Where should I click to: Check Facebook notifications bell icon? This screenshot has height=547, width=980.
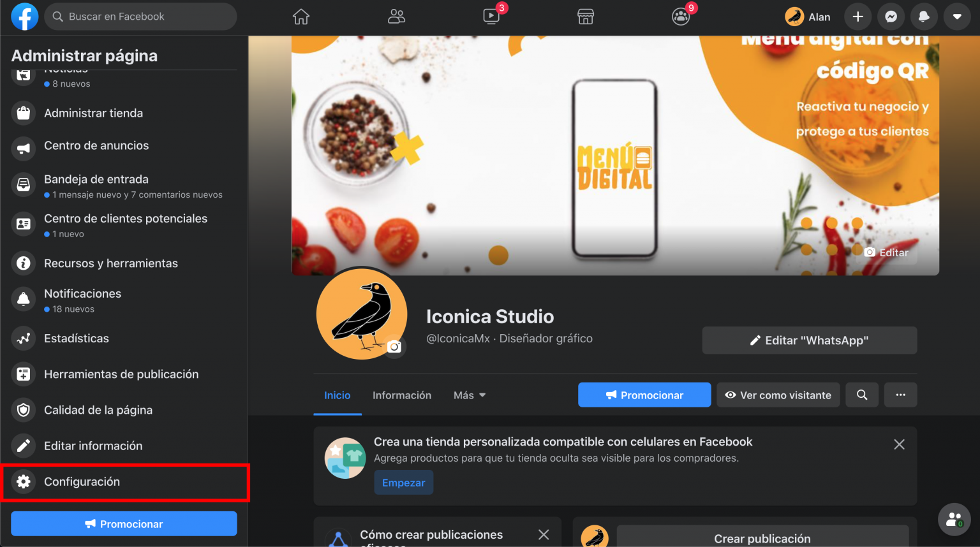pos(924,17)
